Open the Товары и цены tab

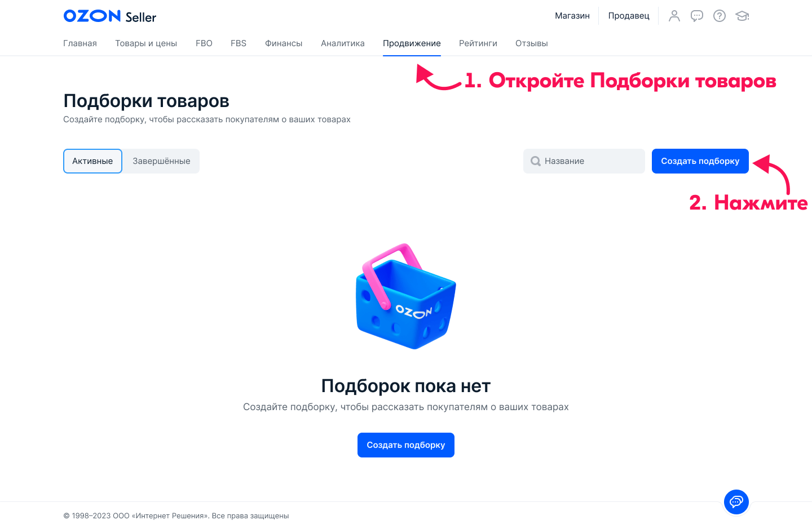tap(146, 43)
